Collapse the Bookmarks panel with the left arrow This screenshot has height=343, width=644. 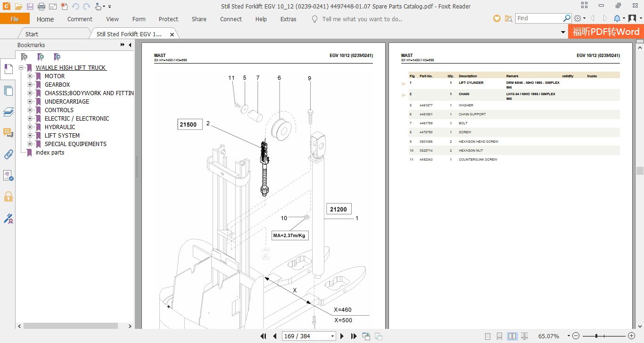pyautogui.click(x=130, y=45)
